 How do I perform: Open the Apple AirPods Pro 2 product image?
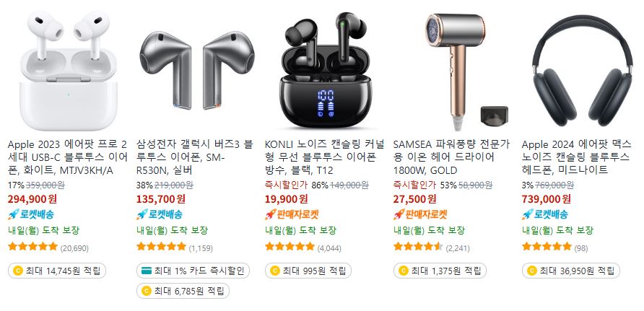[x=68, y=71]
